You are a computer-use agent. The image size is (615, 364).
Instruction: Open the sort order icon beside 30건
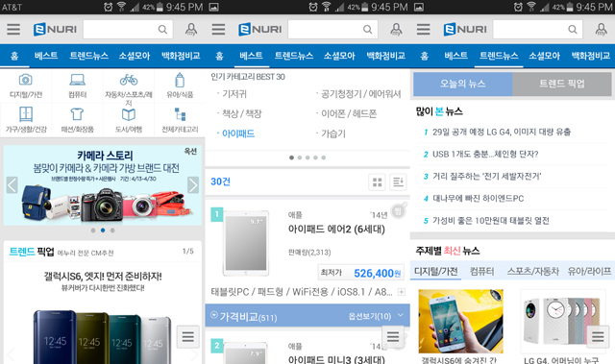pos(398,182)
